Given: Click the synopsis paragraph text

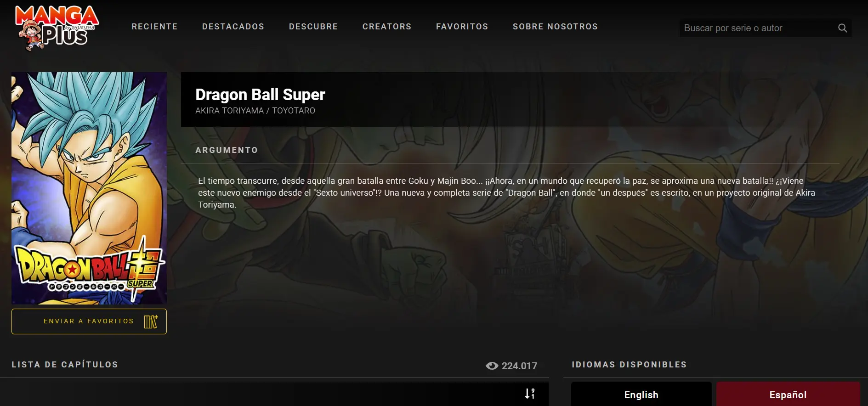Looking at the screenshot, I should 506,193.
